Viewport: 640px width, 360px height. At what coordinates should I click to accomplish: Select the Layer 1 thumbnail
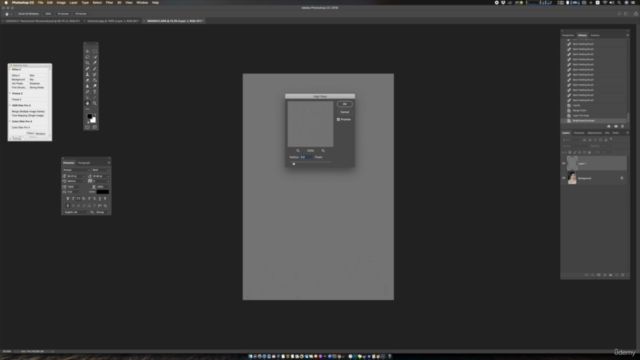click(572, 164)
